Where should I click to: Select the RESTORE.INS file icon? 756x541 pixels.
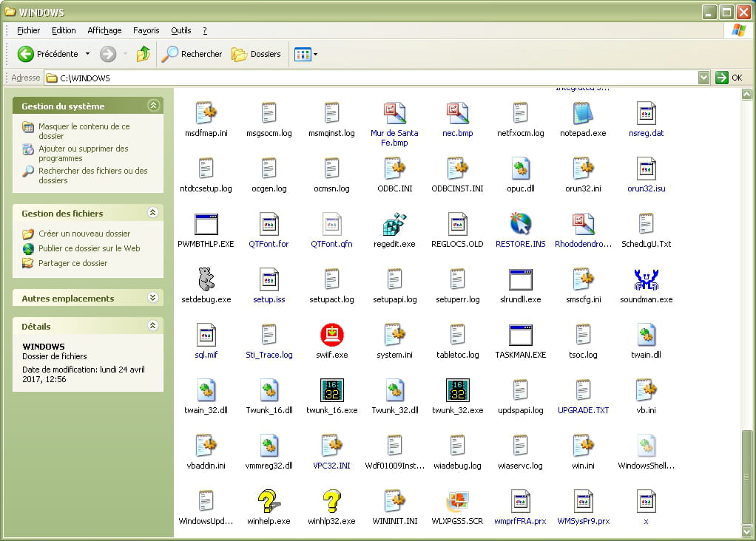coord(520,224)
